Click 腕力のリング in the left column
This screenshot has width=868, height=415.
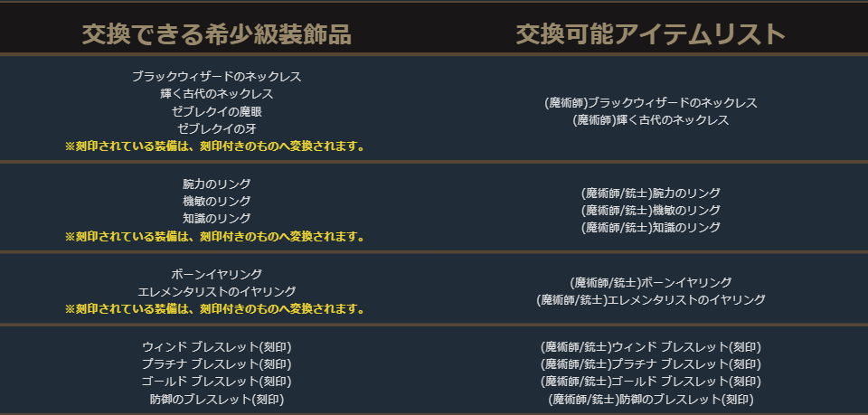216,184
